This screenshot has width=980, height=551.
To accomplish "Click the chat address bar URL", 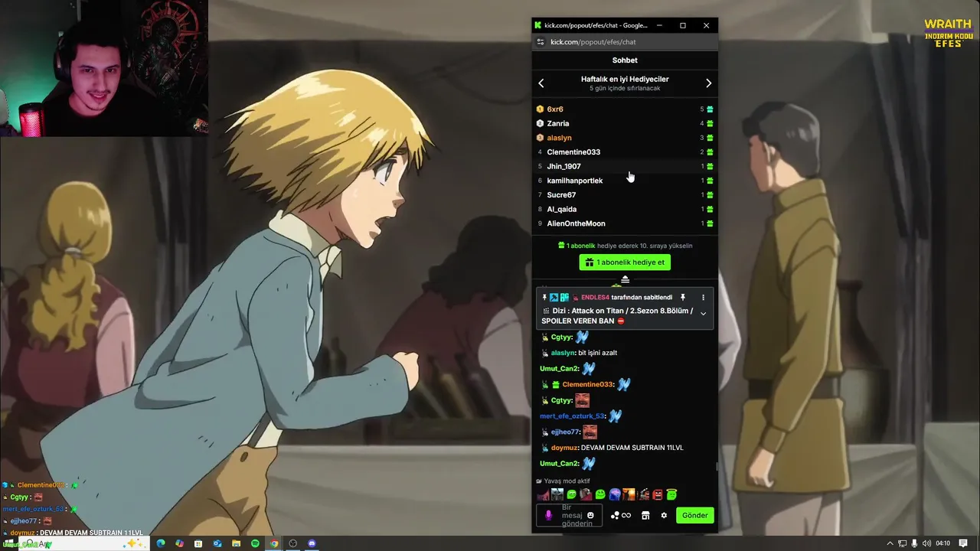I will pos(593,42).
